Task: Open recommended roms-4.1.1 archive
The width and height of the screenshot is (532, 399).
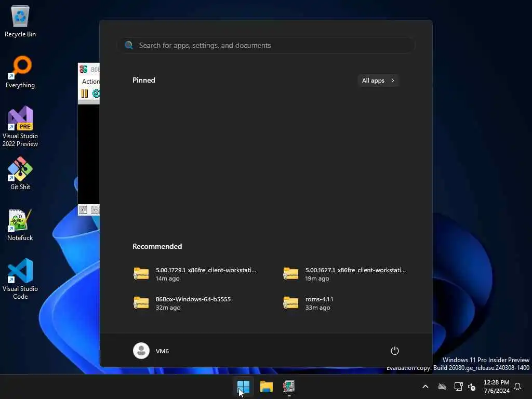Action: [x=309, y=303]
